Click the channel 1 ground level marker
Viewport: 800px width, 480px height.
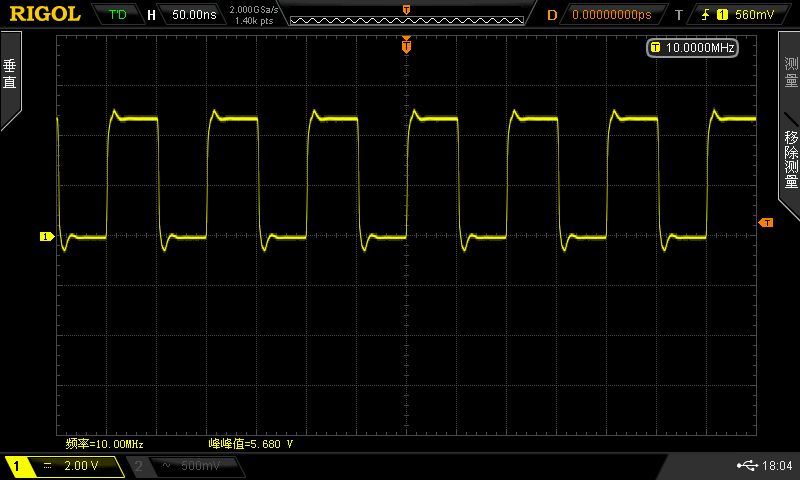tap(46, 237)
